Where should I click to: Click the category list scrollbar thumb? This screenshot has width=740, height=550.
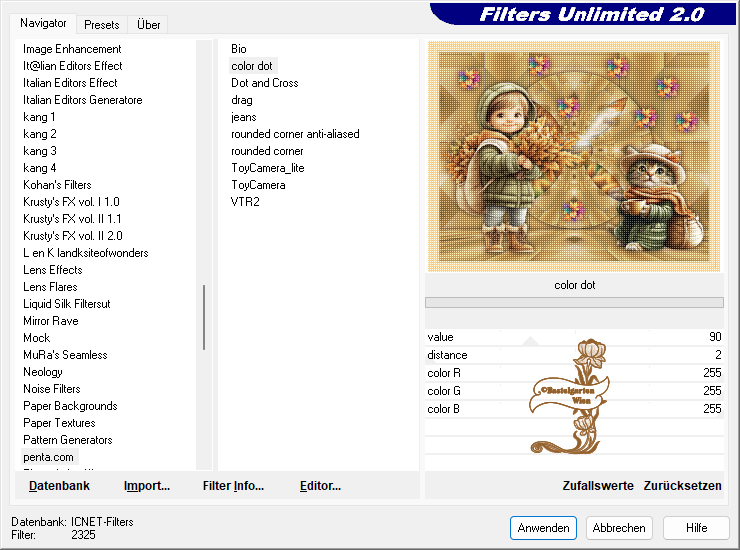(204, 317)
